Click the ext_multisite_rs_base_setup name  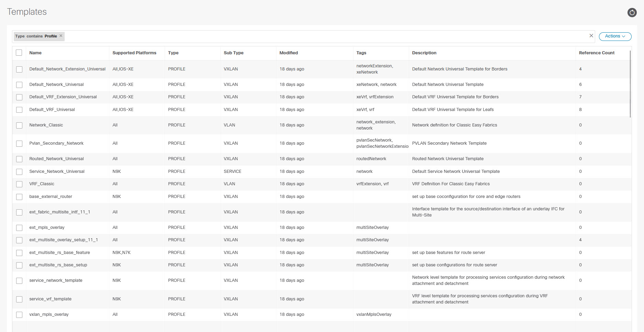[58, 265]
